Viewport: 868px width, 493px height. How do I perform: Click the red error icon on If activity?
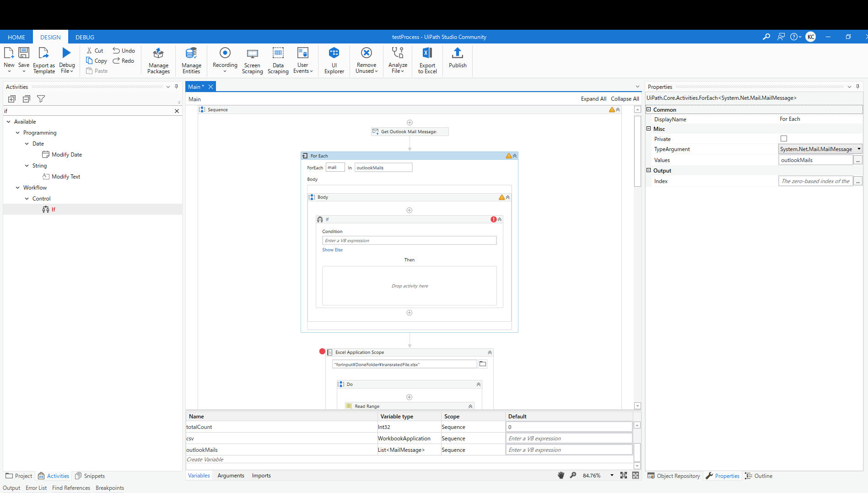[493, 220]
